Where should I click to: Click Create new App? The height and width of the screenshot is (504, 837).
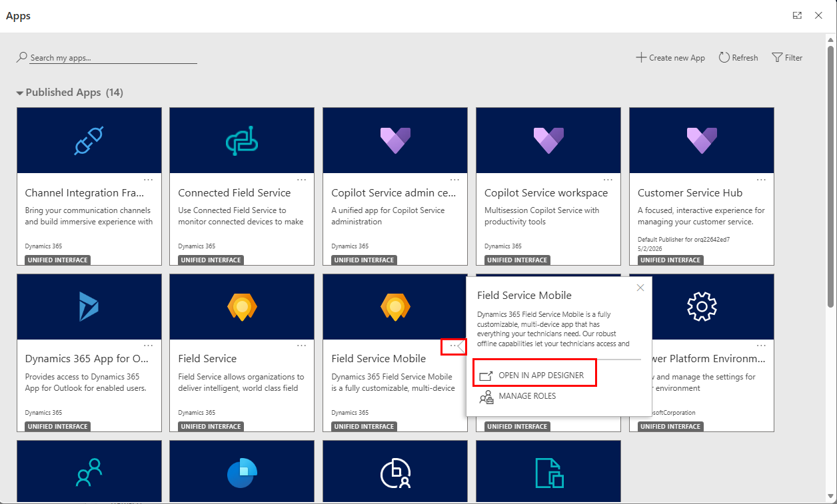coord(670,58)
